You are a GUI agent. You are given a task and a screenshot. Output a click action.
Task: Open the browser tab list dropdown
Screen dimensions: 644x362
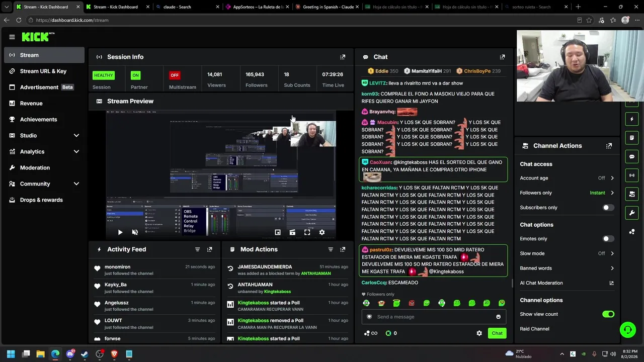(6, 7)
